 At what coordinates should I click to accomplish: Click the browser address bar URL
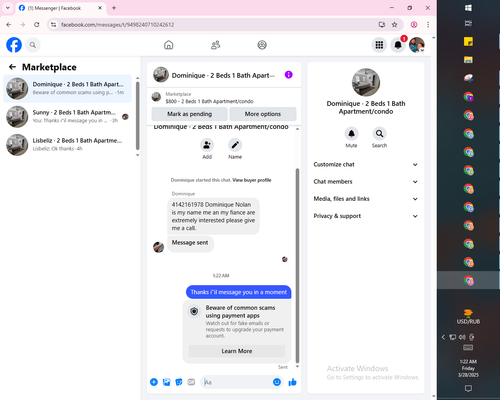117,25
